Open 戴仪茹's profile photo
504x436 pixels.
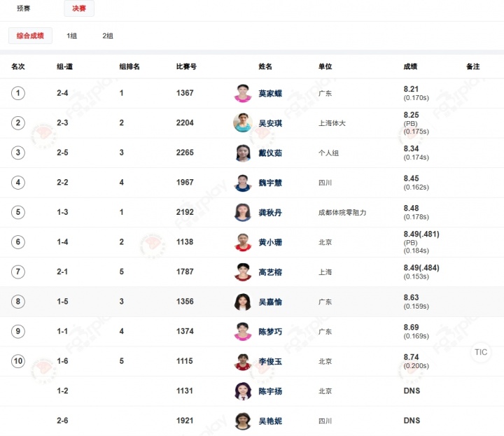pyautogui.click(x=243, y=153)
